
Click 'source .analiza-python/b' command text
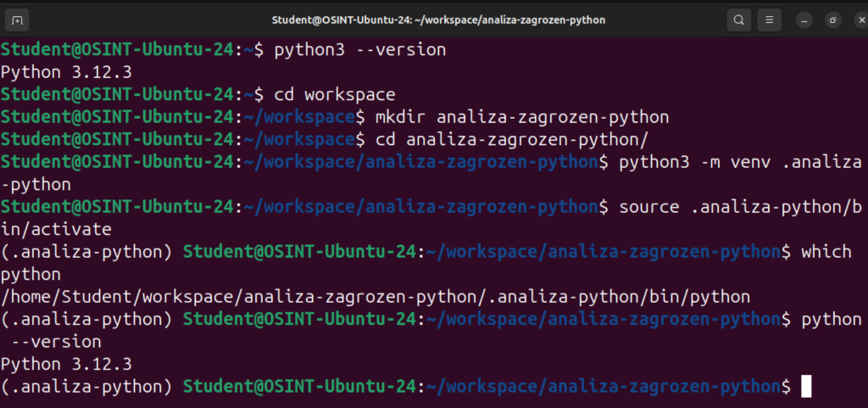pos(740,207)
